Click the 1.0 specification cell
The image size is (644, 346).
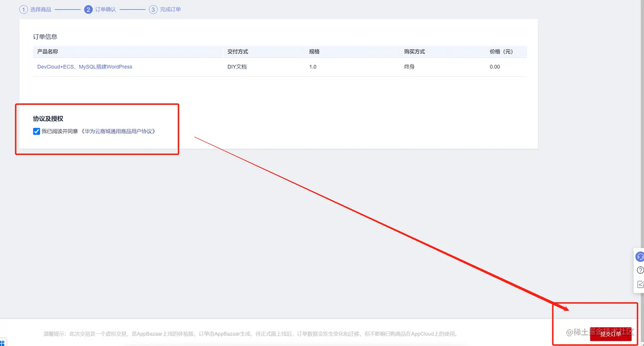click(313, 67)
